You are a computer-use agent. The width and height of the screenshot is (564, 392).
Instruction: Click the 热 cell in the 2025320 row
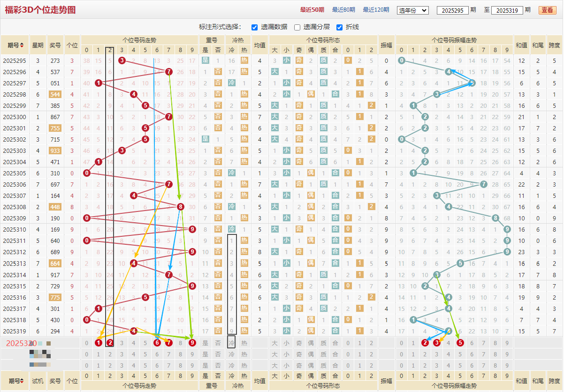tap(244, 343)
